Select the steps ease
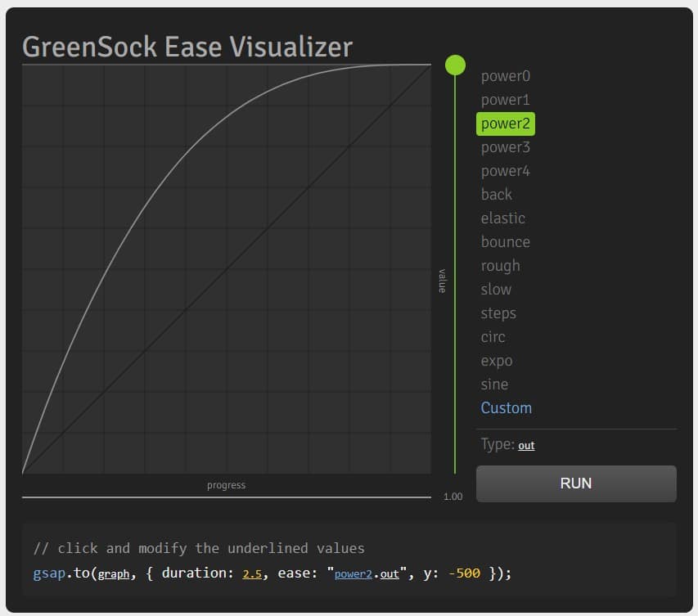The image size is (698, 616). coord(498,313)
